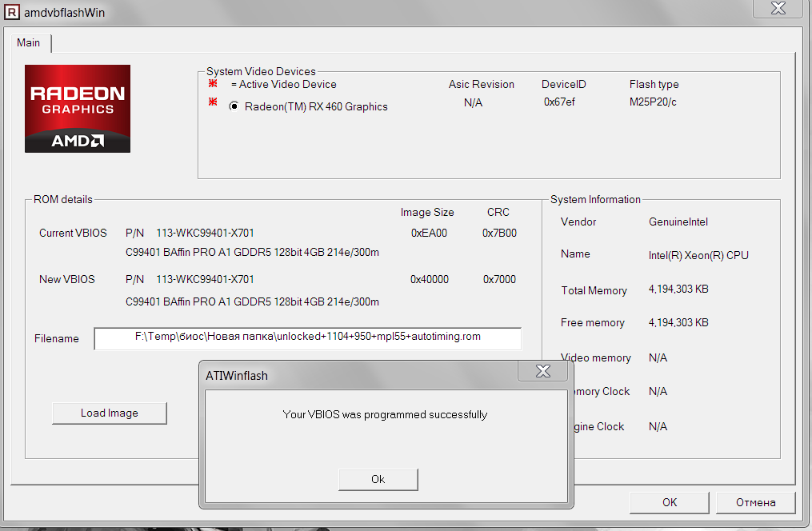Click the DeviceID value 0x67ef
Image resolution: width=812 pixels, height=531 pixels.
(559, 102)
